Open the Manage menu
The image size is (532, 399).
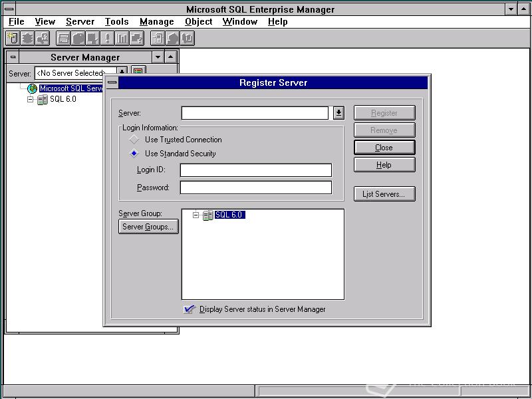point(157,22)
